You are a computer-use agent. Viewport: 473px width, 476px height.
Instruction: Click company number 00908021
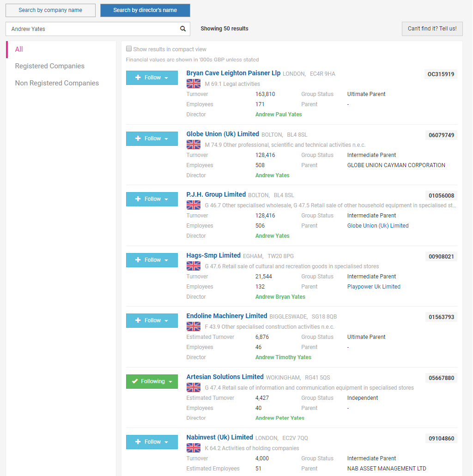click(x=441, y=257)
